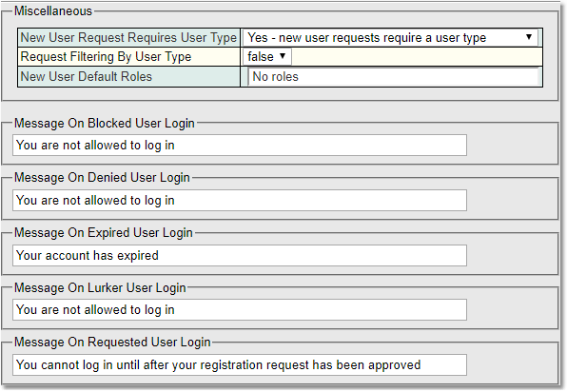Click the Message On Blocked User Login heading
The width and height of the screenshot is (567, 392).
tap(105, 124)
